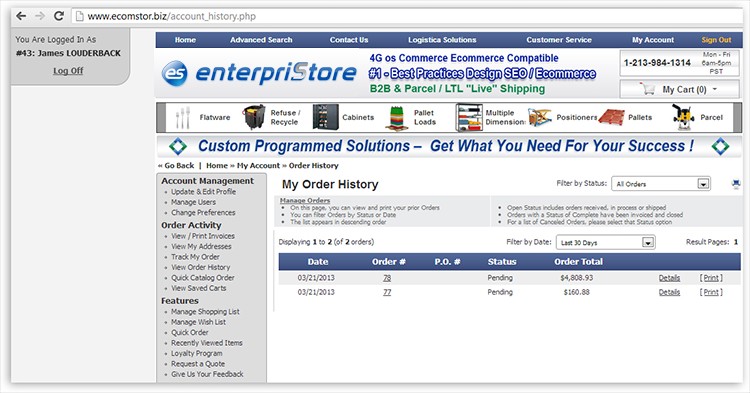The width and height of the screenshot is (750, 393).
Task: Print the $4,808.93 order
Action: [711, 278]
